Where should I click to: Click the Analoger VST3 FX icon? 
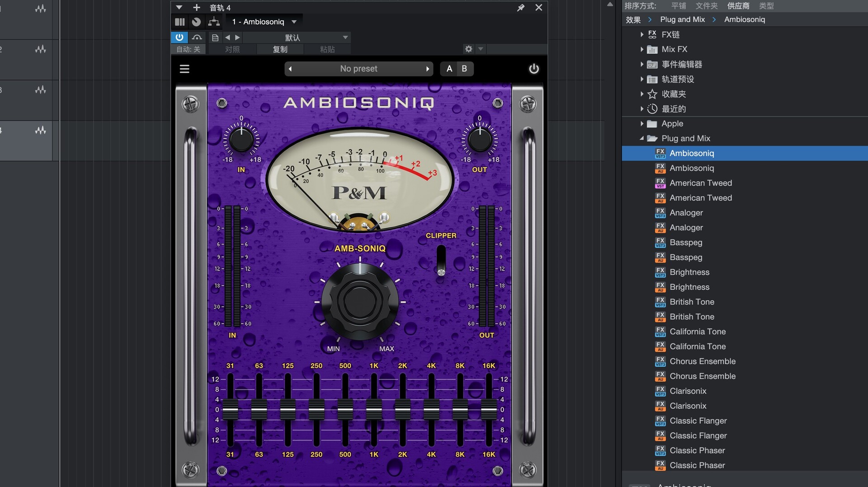click(x=660, y=213)
